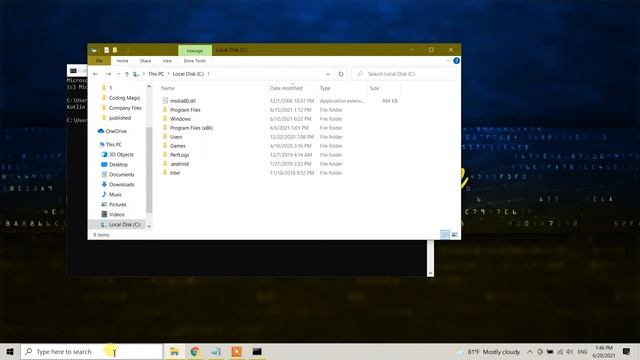
Task: Sort files by the Name column
Action: 168,88
